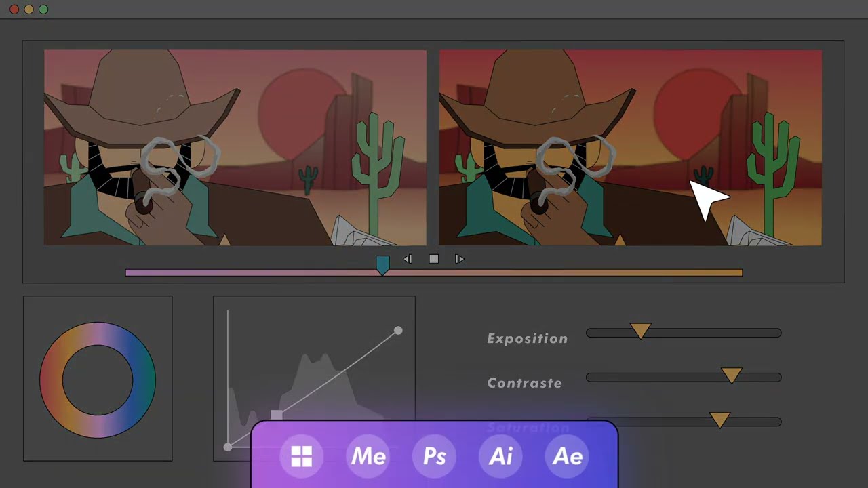Screen dimensions: 868x488
Task: Step forward one frame
Action: pos(459,259)
